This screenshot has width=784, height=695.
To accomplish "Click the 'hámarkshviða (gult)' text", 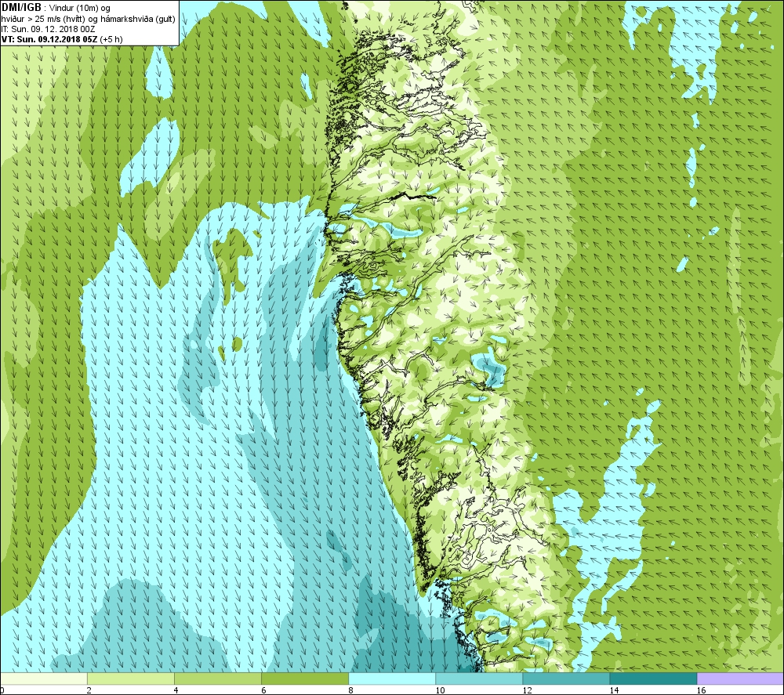I will 136,19.
